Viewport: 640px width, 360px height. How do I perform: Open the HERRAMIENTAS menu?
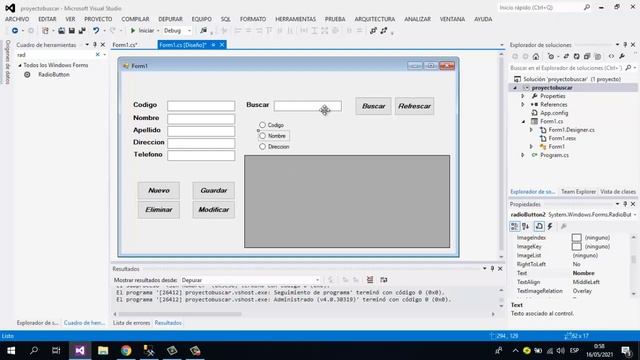point(296,19)
